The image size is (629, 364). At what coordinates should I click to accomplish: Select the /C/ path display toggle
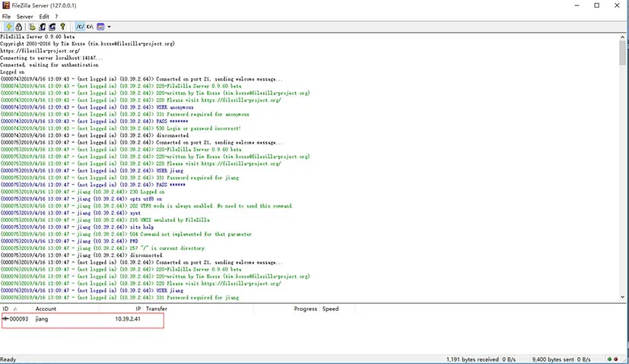(x=80, y=27)
